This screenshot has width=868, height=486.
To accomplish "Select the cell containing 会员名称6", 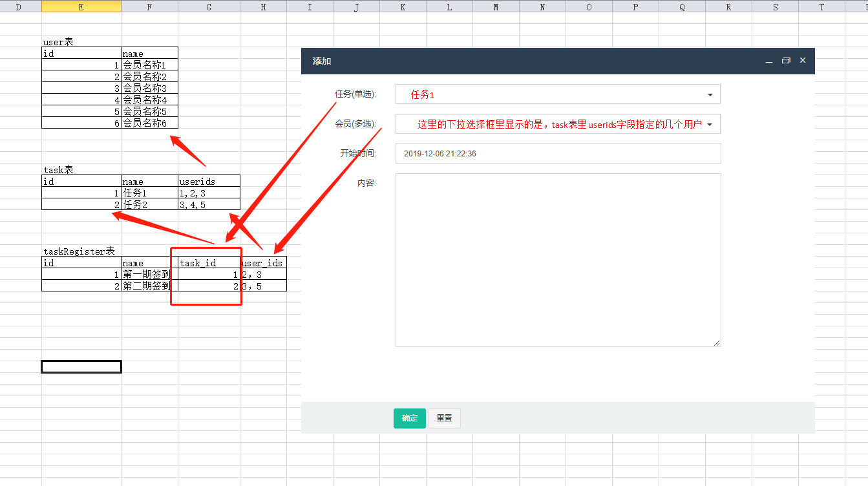I will pyautogui.click(x=149, y=123).
